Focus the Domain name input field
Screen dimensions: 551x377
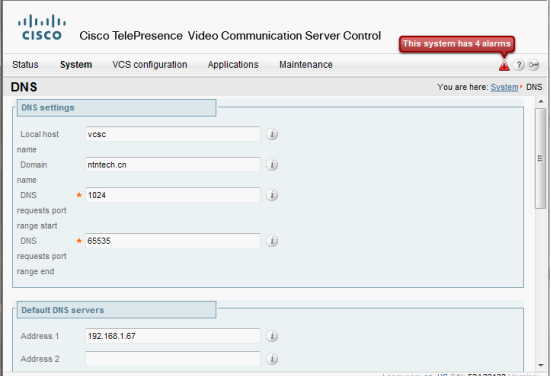coord(173,164)
